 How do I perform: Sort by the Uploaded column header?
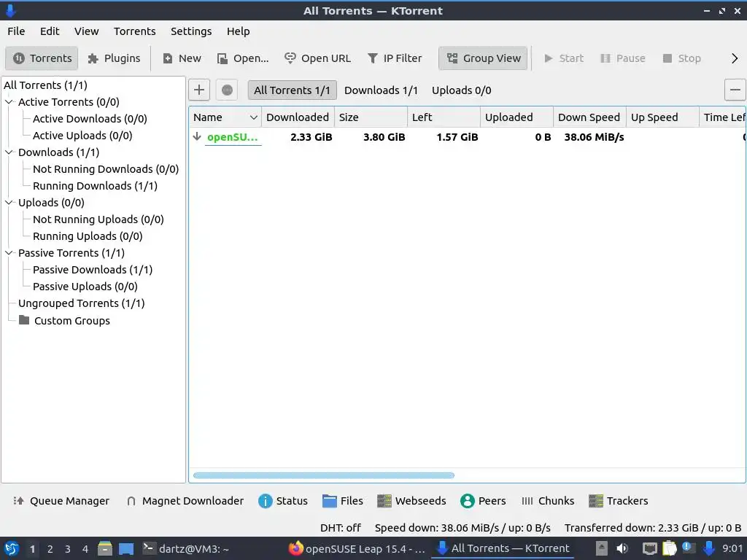point(517,117)
